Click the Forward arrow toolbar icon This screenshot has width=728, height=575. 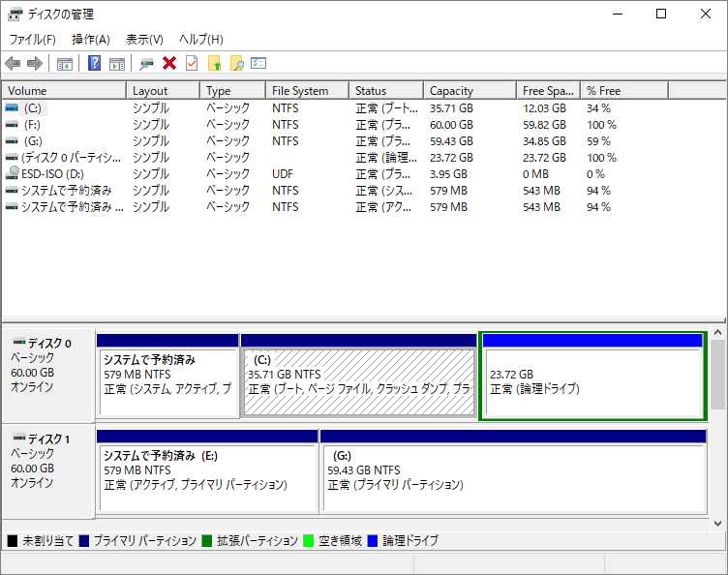(35, 64)
